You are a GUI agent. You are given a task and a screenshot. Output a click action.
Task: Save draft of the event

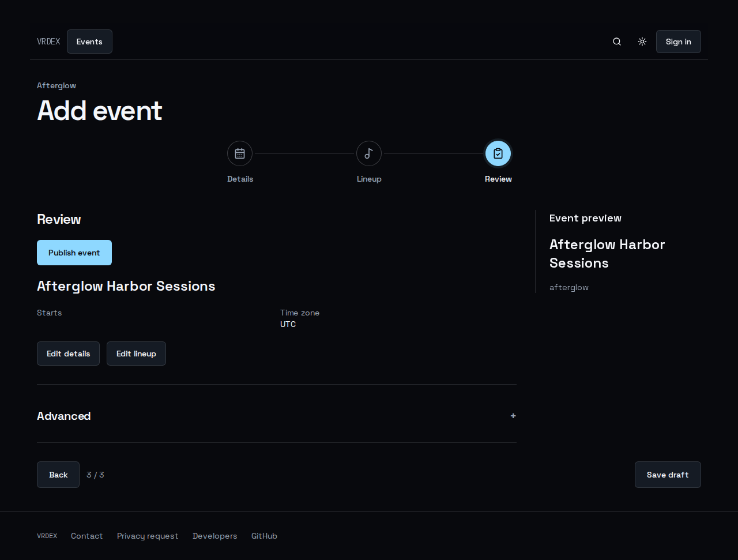668,475
